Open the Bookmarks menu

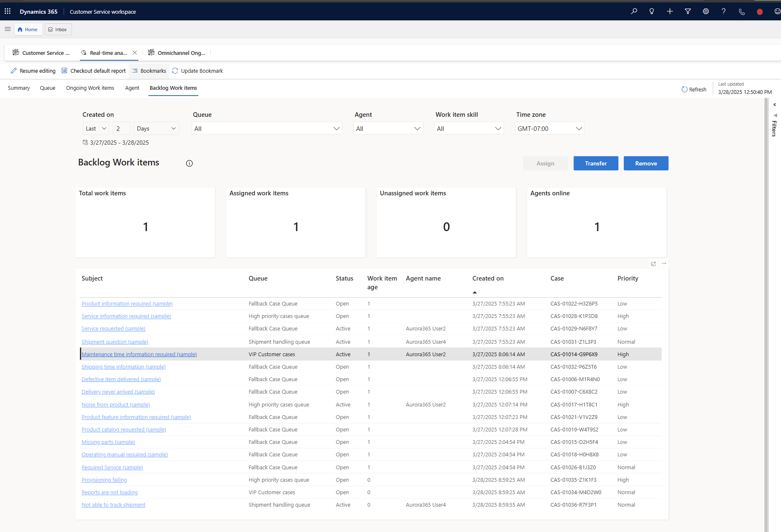(149, 71)
